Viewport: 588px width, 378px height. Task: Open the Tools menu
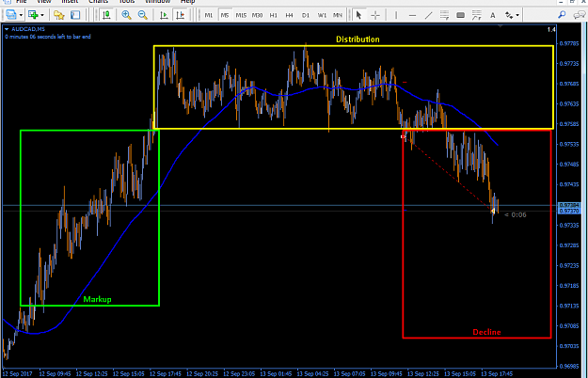coord(126,2)
